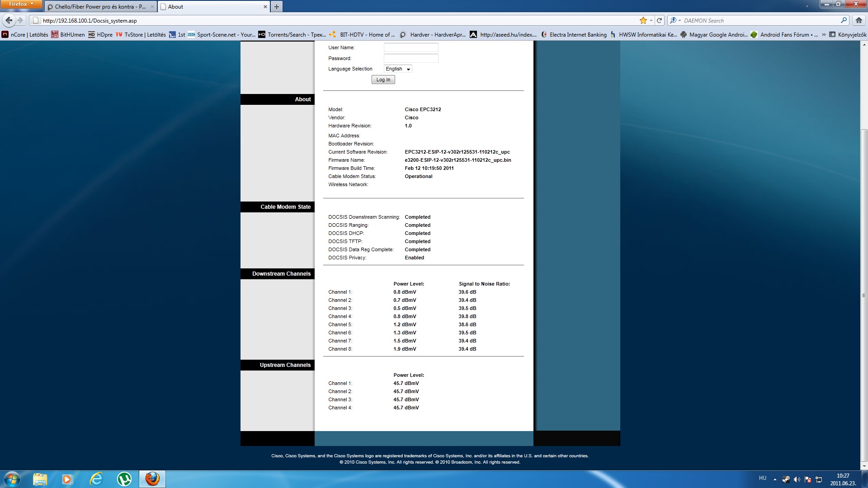The height and width of the screenshot is (488, 868).
Task: Click the search magnifier in DAEMON Search box
Action: point(844,20)
